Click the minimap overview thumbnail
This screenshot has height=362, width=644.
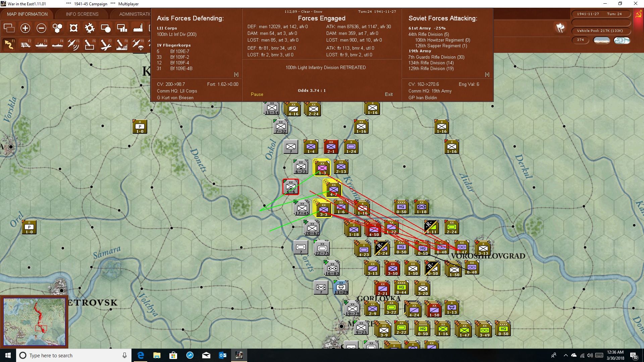click(34, 322)
